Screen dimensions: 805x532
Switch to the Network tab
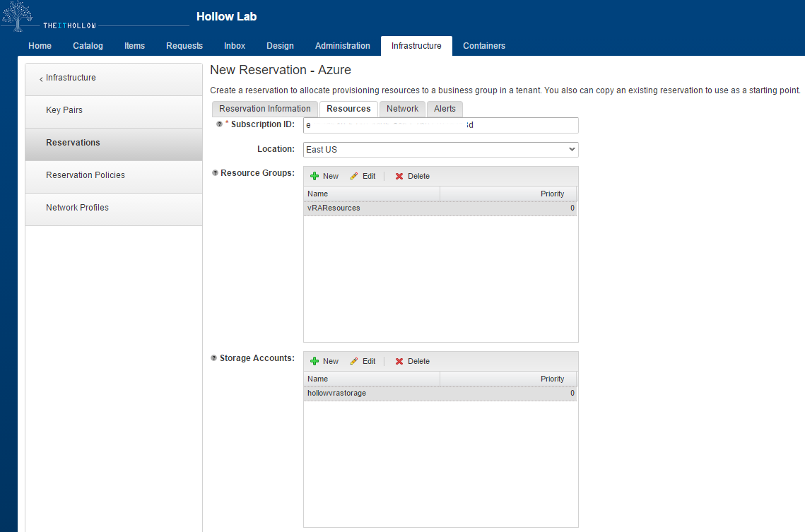402,109
